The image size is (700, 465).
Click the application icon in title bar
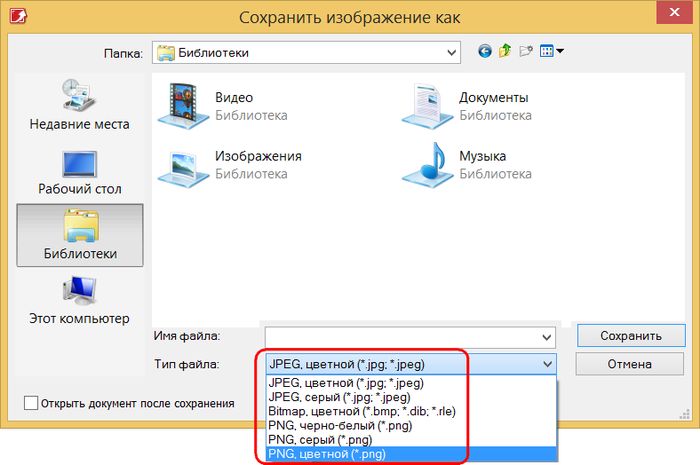coord(18,16)
